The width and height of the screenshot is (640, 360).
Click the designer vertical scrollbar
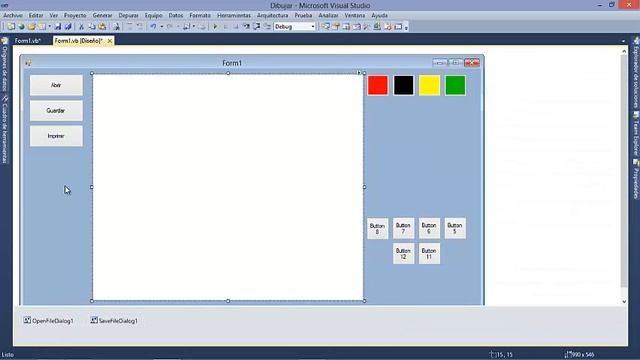click(x=624, y=171)
